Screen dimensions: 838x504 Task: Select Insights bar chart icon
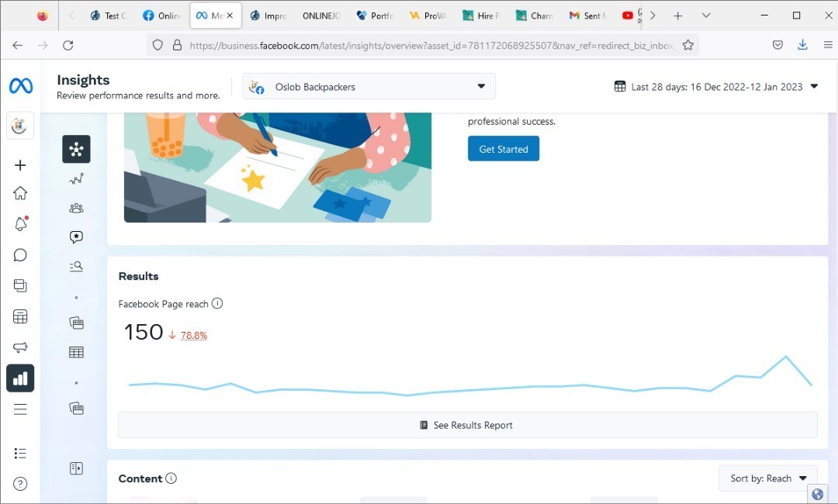(x=20, y=378)
